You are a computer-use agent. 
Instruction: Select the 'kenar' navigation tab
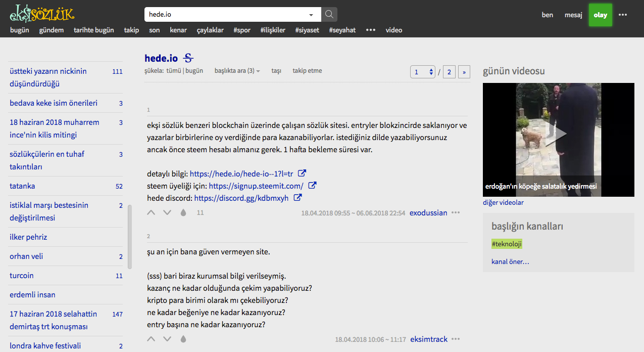pyautogui.click(x=178, y=30)
